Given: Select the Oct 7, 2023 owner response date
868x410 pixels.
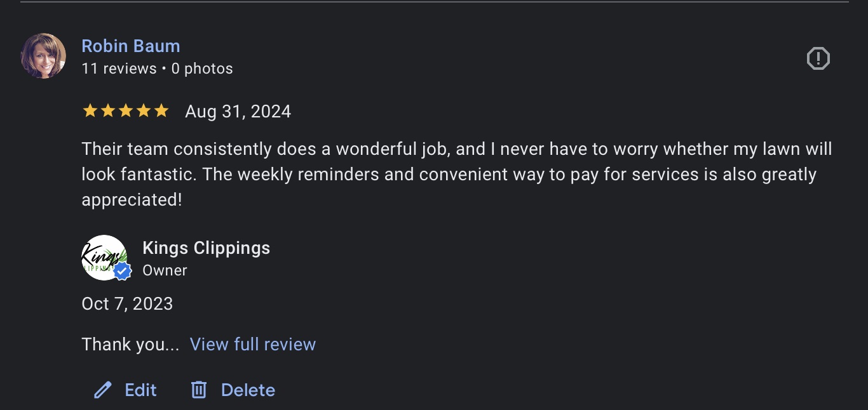Looking at the screenshot, I should tap(127, 303).
